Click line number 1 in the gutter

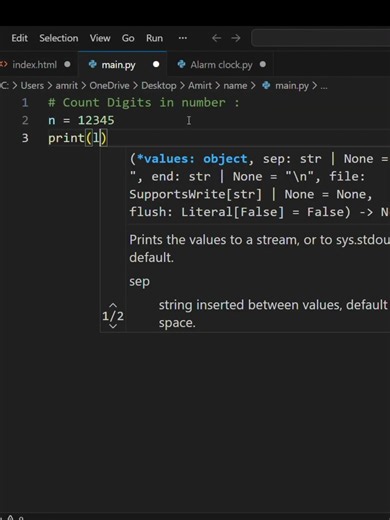pos(25,103)
